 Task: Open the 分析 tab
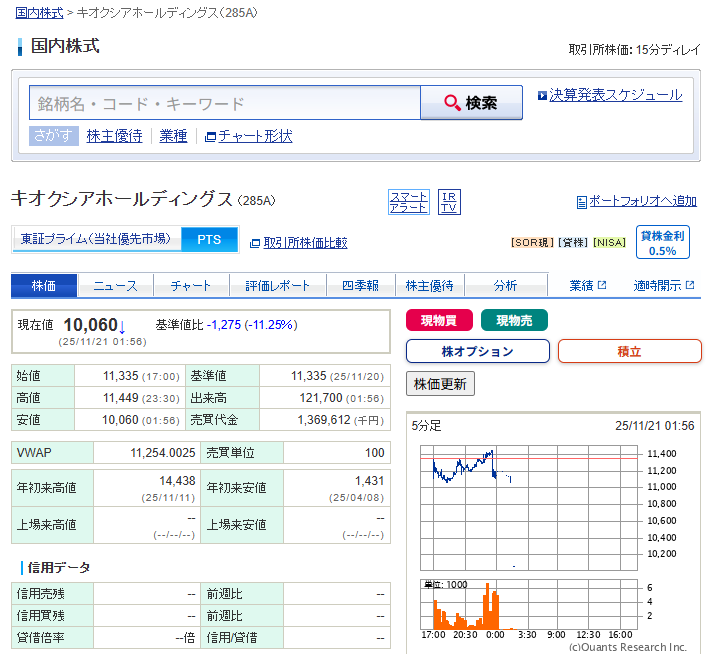click(x=506, y=285)
